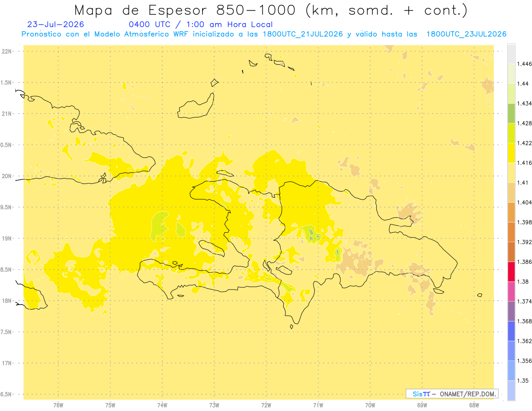
Task: Select the '72W' longitude label
Action: coord(266,405)
